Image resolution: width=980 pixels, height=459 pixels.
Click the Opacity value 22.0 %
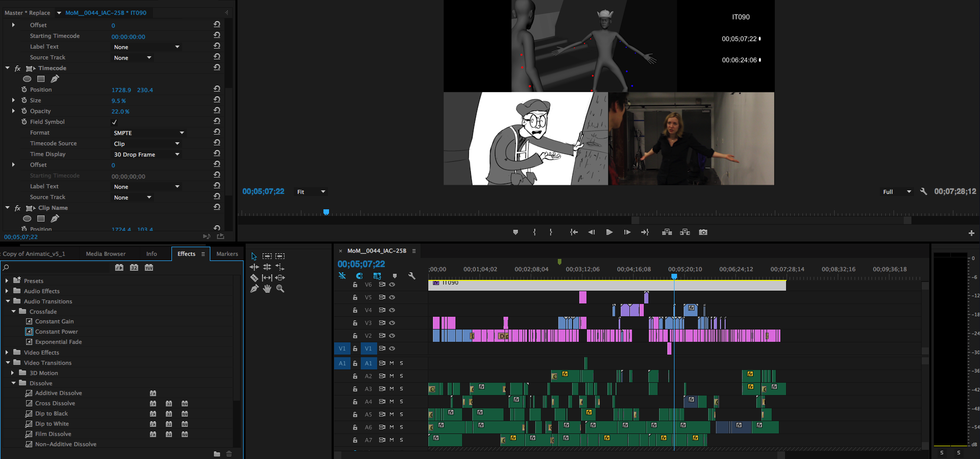tap(120, 112)
